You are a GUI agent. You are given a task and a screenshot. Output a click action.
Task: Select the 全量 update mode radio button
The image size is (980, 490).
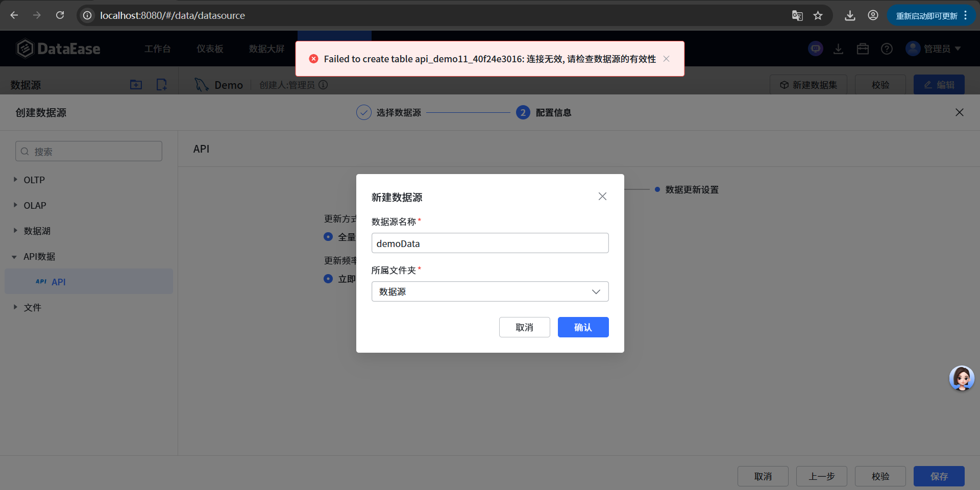[328, 237]
